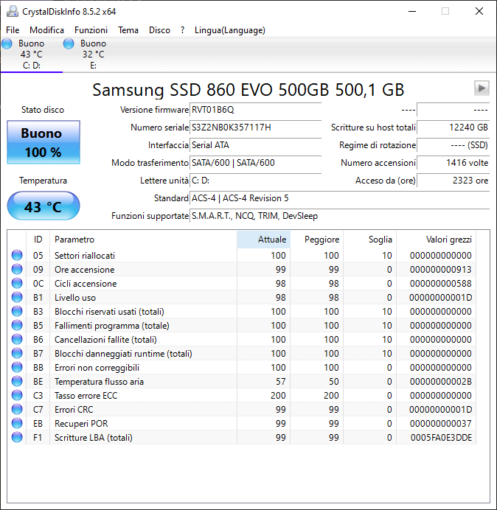
Task: Open the ? help menu
Action: pyautogui.click(x=182, y=30)
